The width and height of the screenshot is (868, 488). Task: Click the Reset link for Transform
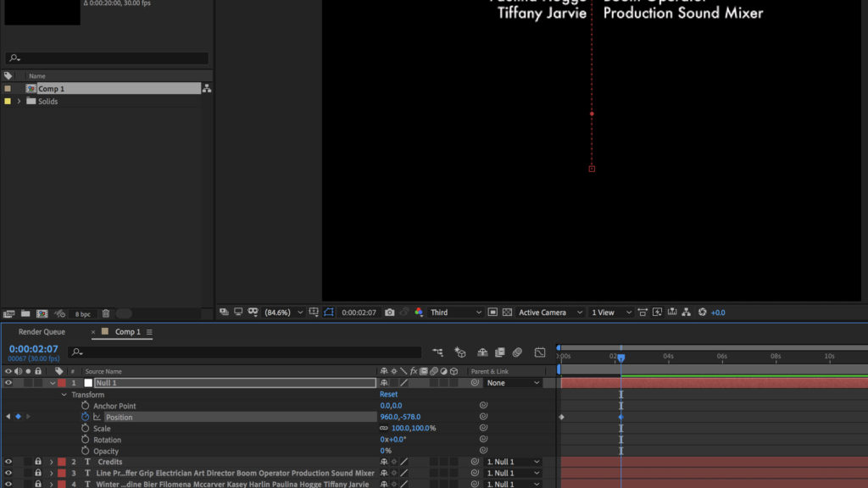[x=388, y=395]
